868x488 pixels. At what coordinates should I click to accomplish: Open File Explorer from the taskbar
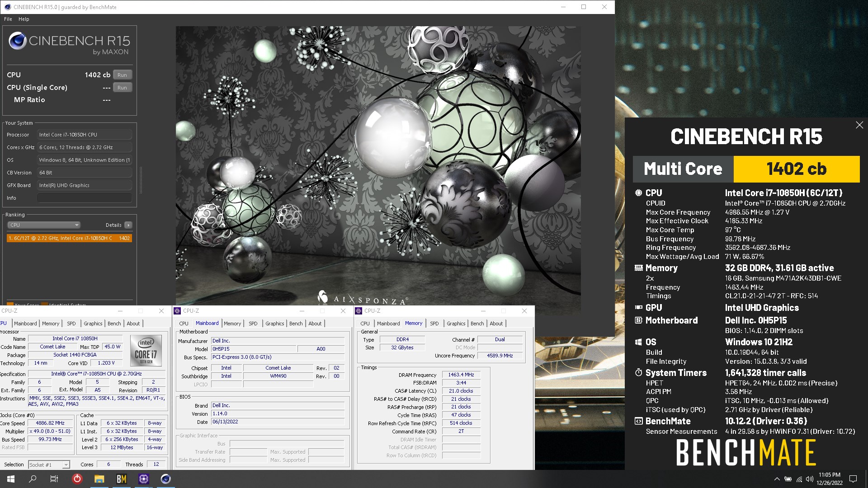99,479
